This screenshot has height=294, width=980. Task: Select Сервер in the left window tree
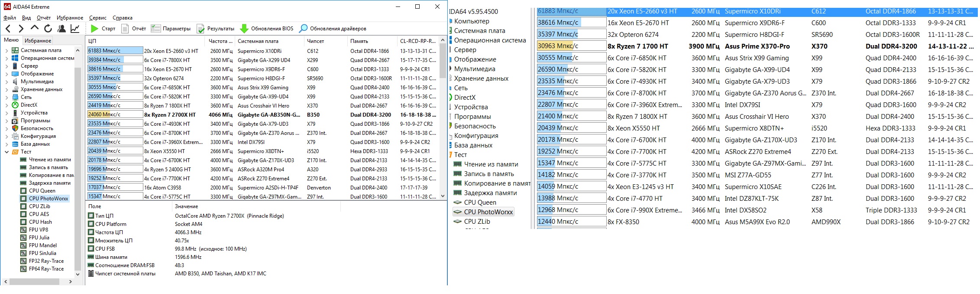29,66
